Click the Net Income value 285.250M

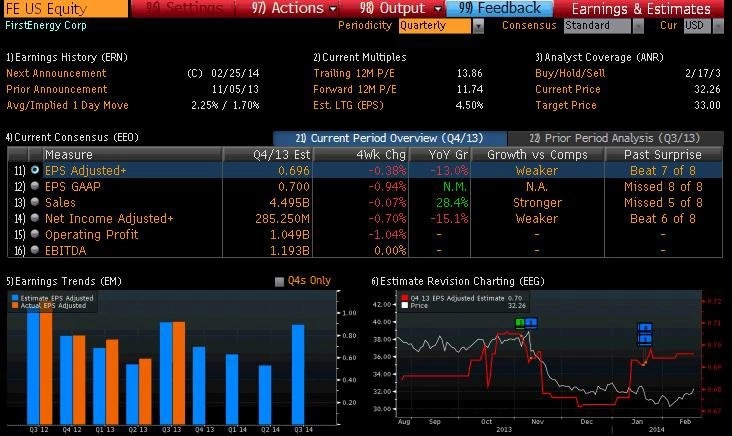click(x=282, y=218)
